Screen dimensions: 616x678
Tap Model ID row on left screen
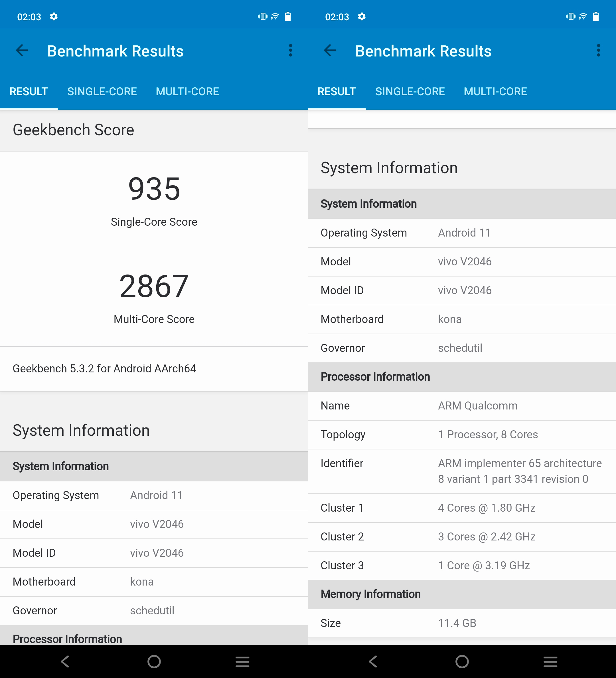(x=154, y=553)
